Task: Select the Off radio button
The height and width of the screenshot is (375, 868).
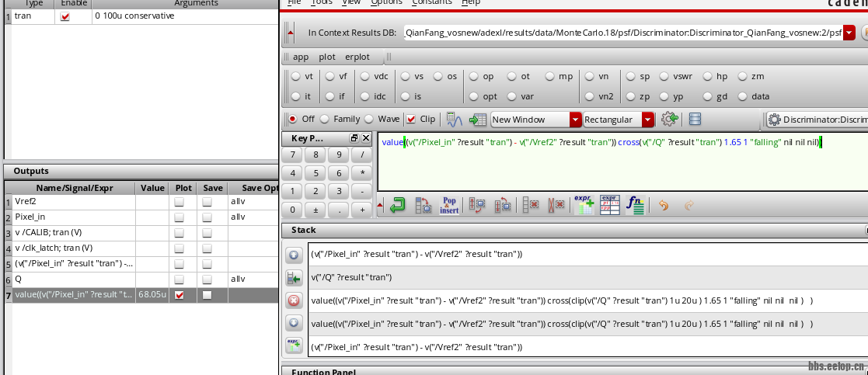Action: point(293,119)
